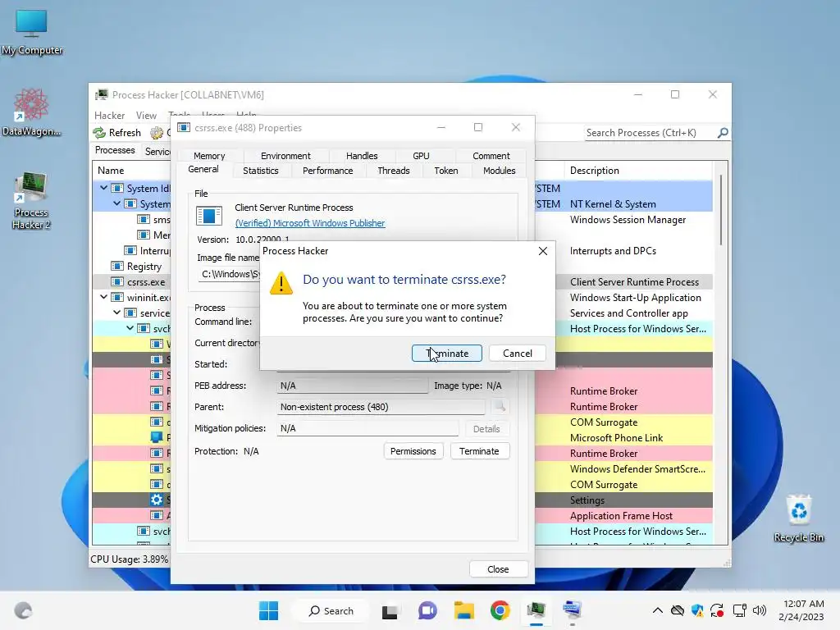
Task: Open the DataWagon desktop shortcut
Action: pyautogui.click(x=31, y=112)
